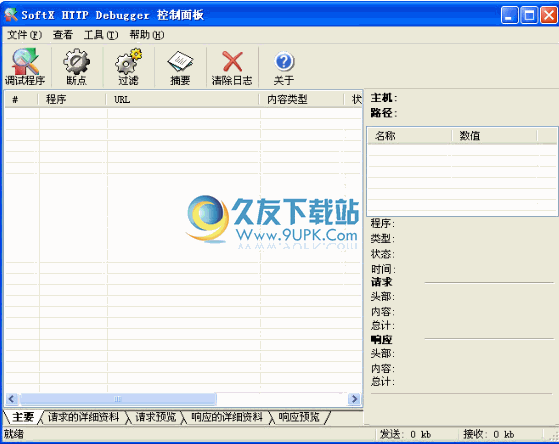
Task: Sort by the 内容类型 column header
Action: 301,99
